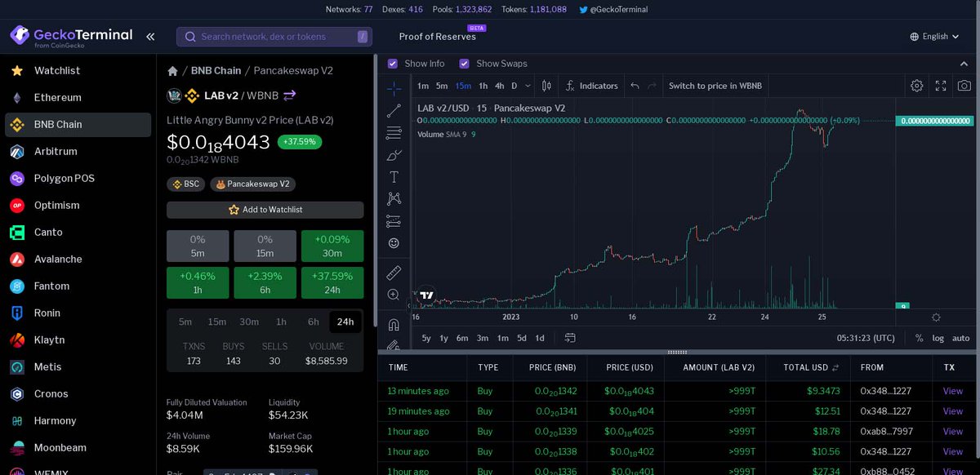Screen dimensions: 980x475
Task: Select the trend line drawing tool
Action: pyautogui.click(x=394, y=110)
